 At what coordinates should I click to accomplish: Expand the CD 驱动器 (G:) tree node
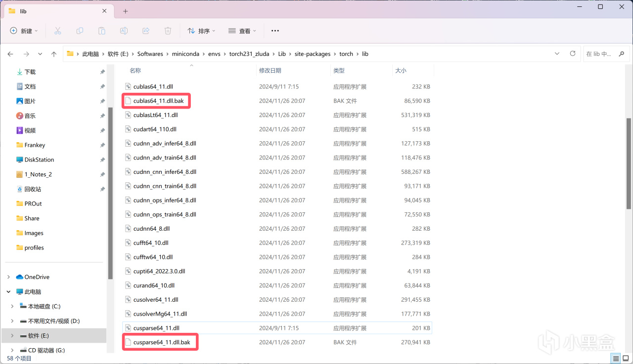[12, 350]
